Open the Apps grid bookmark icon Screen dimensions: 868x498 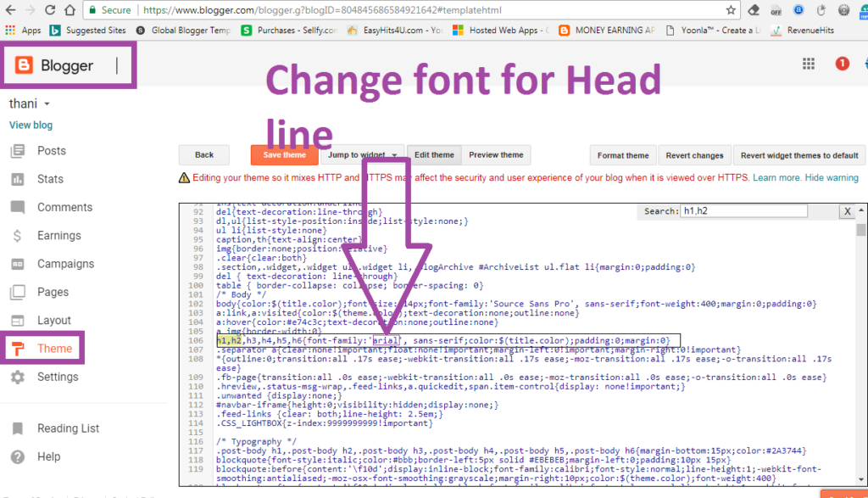(10, 30)
